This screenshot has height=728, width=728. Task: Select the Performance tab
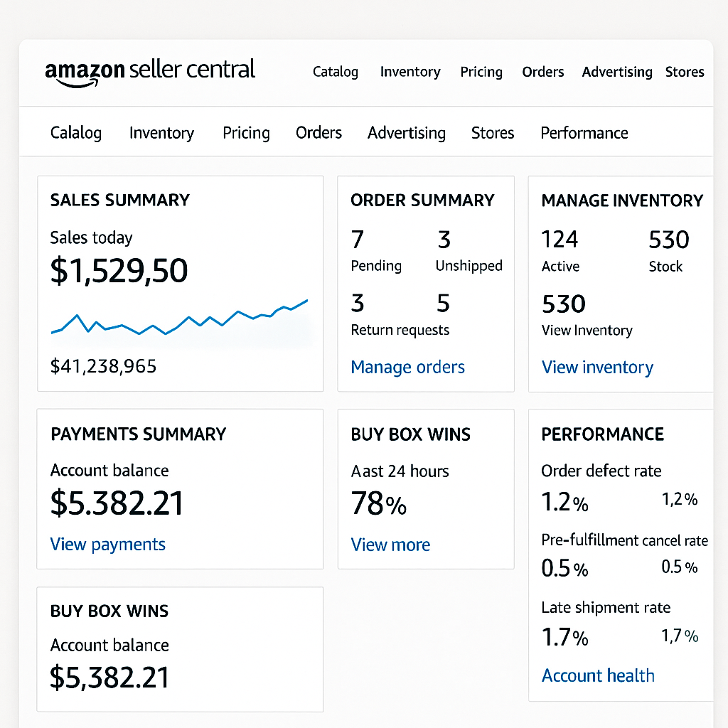coord(584,133)
